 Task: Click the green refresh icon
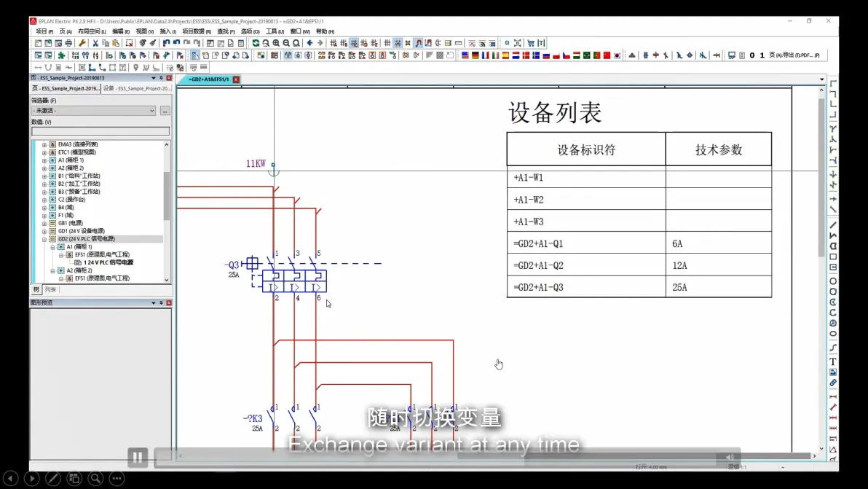click(256, 43)
